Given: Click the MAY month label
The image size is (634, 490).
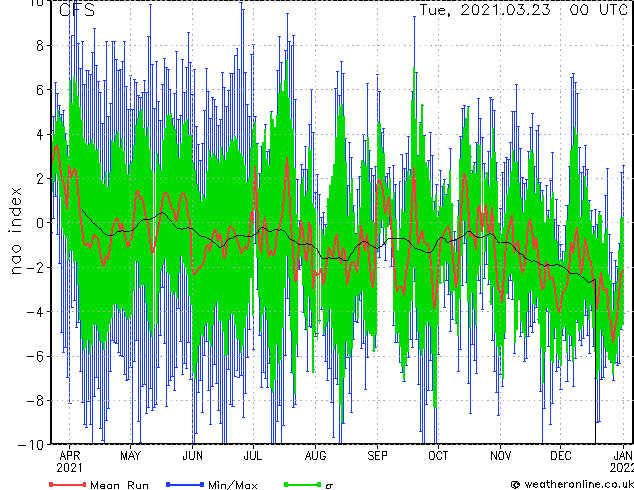Looking at the screenshot, I should pos(130,456).
